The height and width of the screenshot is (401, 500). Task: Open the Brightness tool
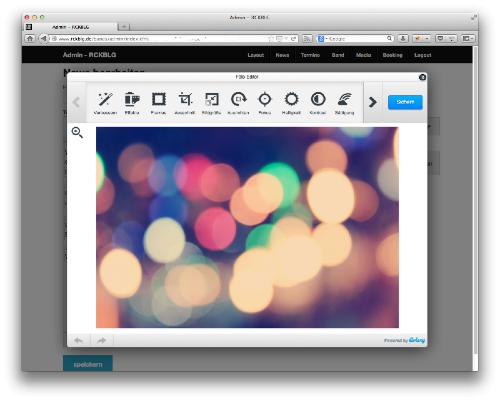pyautogui.click(x=291, y=103)
